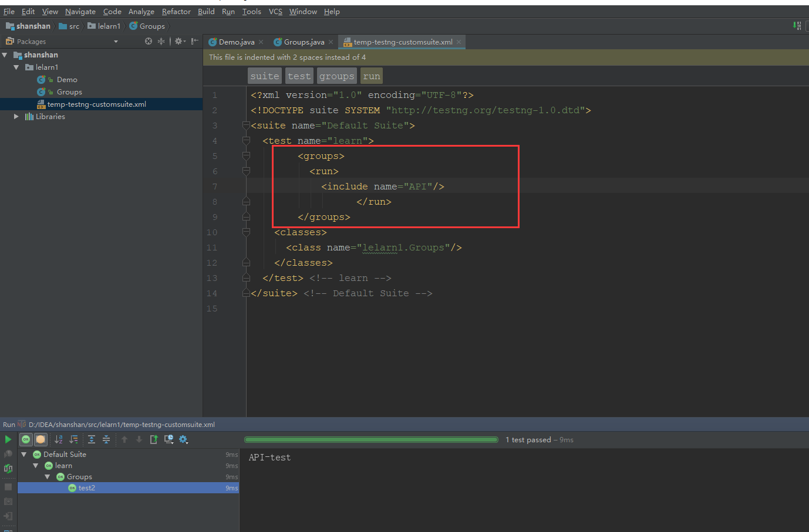Switch to the Demo.java tab

(234, 42)
